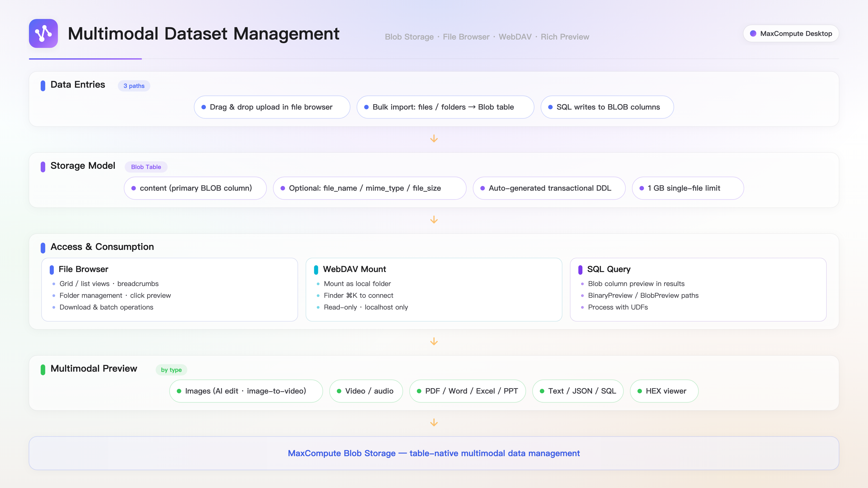The image size is (868, 488).
Task: Select Bulk import files/folders pill
Action: pyautogui.click(x=445, y=107)
